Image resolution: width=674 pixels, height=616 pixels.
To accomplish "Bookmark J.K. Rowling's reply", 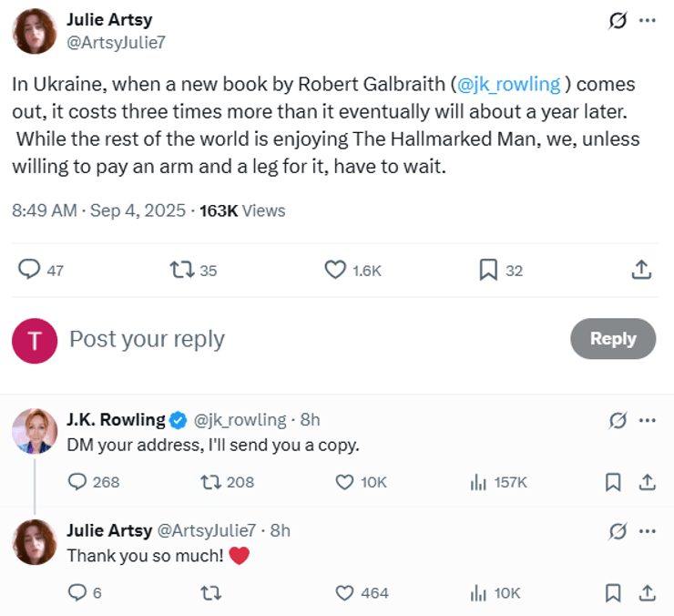I will point(614,482).
